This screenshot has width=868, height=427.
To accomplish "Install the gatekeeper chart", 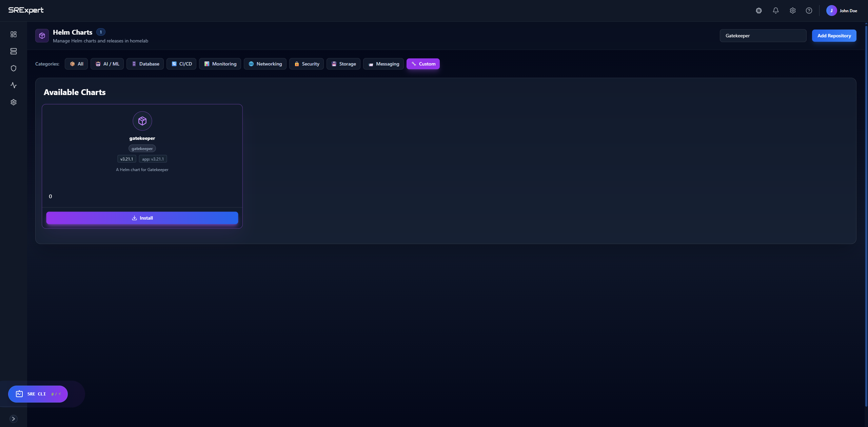I will pyautogui.click(x=142, y=218).
